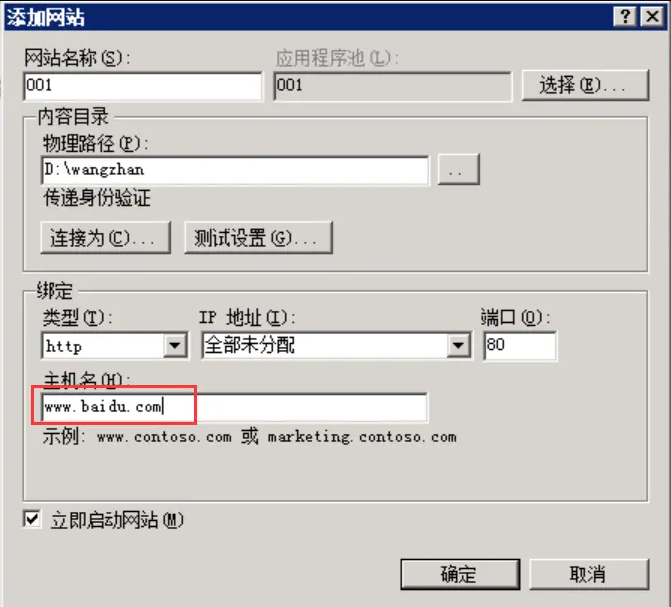Dismiss the dialog with the 取消 button
Screen dimensions: 671x607
point(589,574)
